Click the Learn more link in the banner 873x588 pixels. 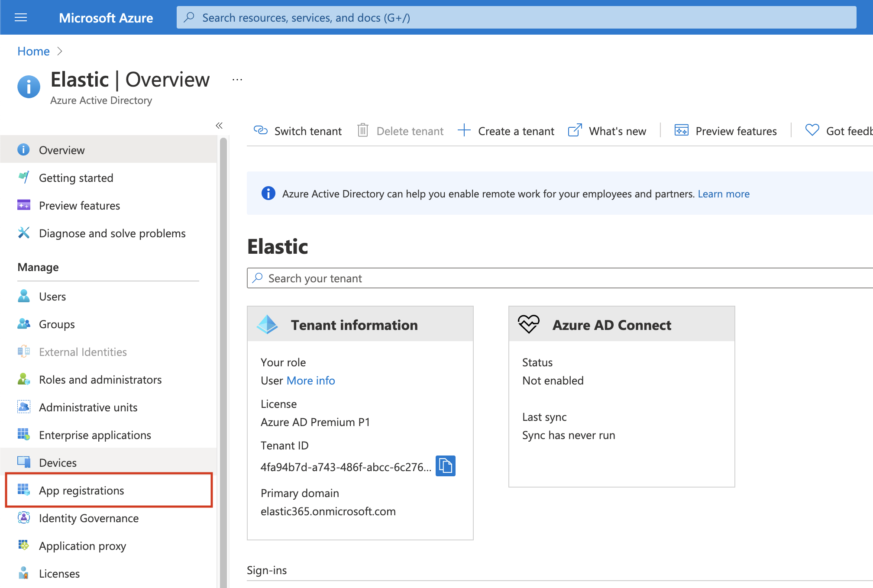723,194
